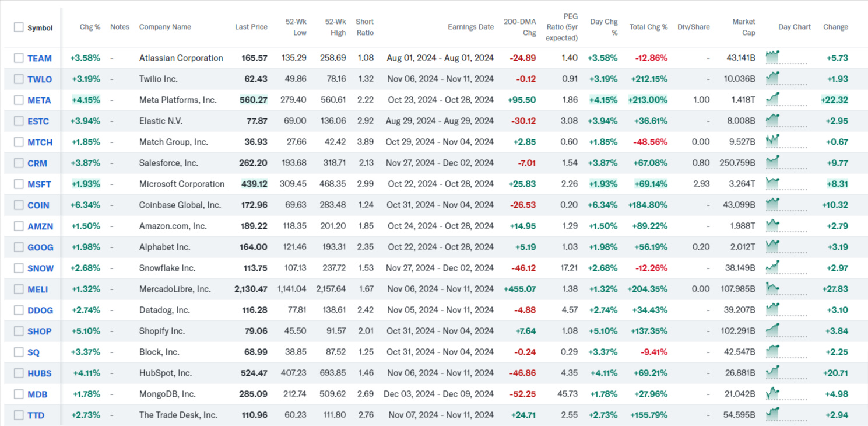Open the MELI ticker link

(38, 289)
